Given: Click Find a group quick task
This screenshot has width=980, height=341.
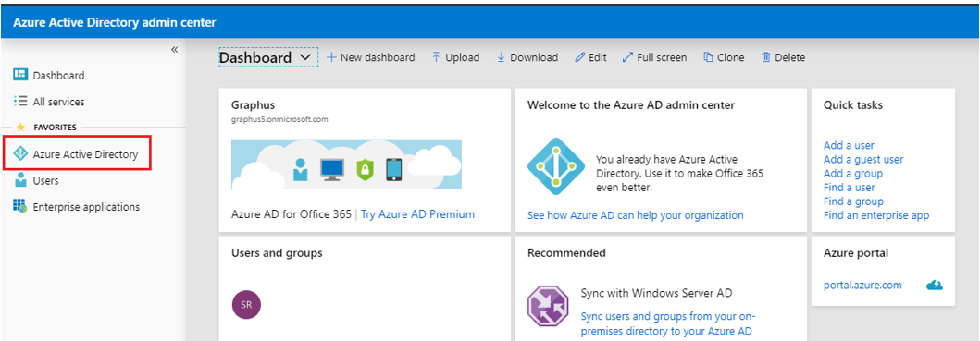Looking at the screenshot, I should (x=853, y=201).
